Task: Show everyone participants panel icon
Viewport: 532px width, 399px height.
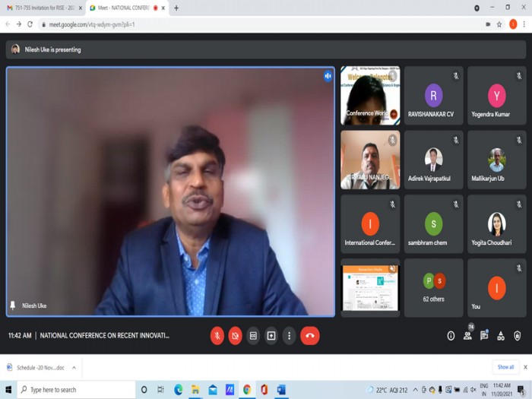Action: (467, 336)
